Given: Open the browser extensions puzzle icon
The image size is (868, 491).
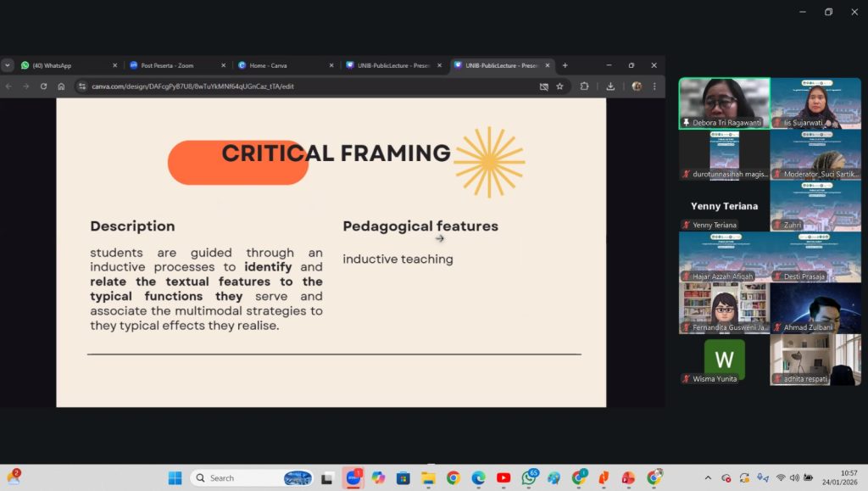Looking at the screenshot, I should pyautogui.click(x=584, y=86).
